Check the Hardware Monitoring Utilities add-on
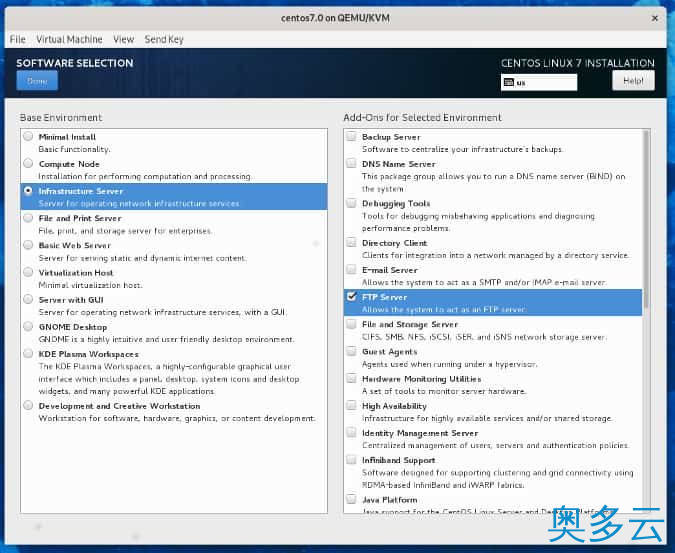675x553 pixels. [352, 378]
